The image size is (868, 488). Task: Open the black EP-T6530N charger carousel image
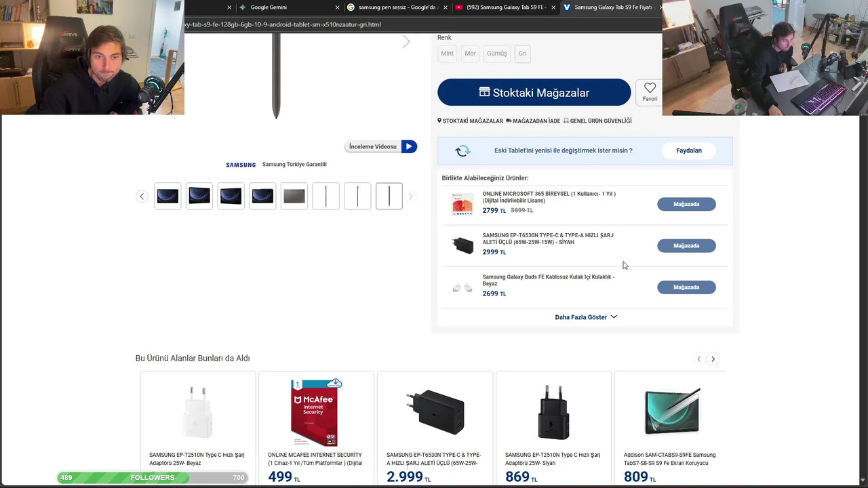click(x=435, y=412)
